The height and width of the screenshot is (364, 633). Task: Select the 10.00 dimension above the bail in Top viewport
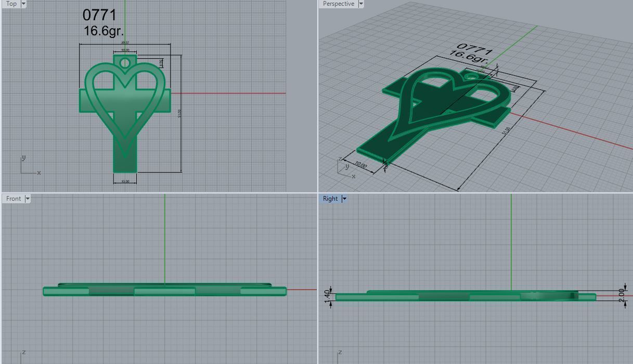coord(125,50)
